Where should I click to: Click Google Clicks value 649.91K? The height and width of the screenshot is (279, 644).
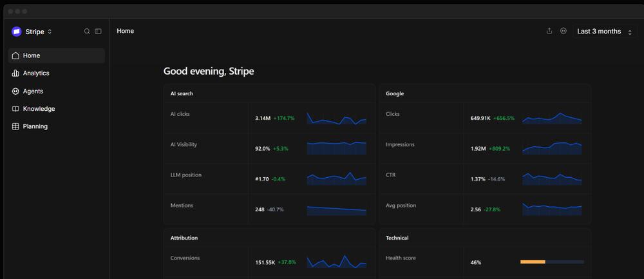coord(480,119)
